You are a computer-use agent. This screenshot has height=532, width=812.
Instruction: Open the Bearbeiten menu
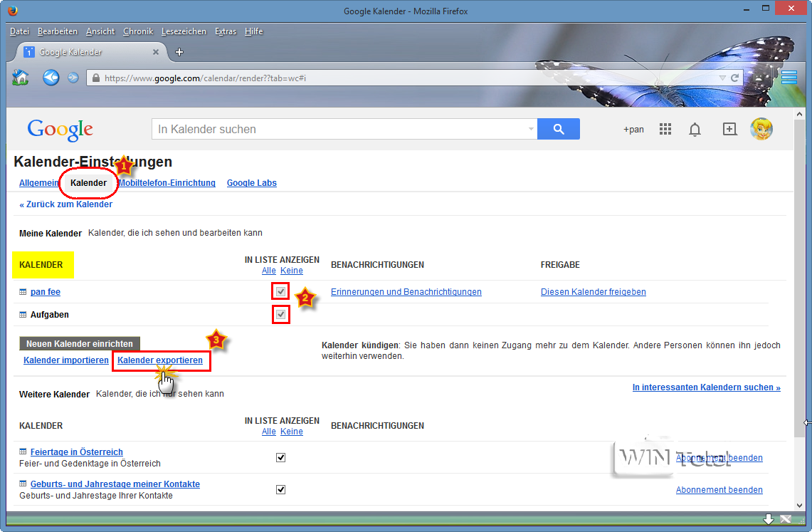58,31
